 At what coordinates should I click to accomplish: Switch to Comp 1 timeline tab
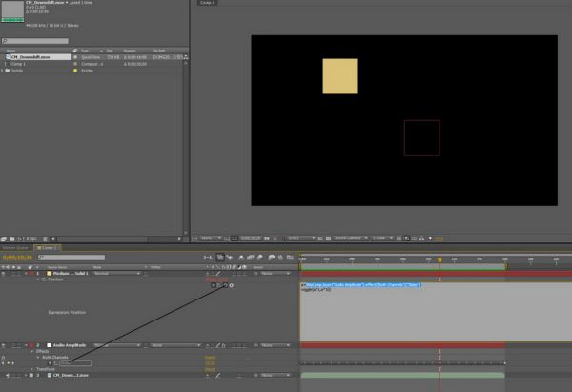point(48,248)
